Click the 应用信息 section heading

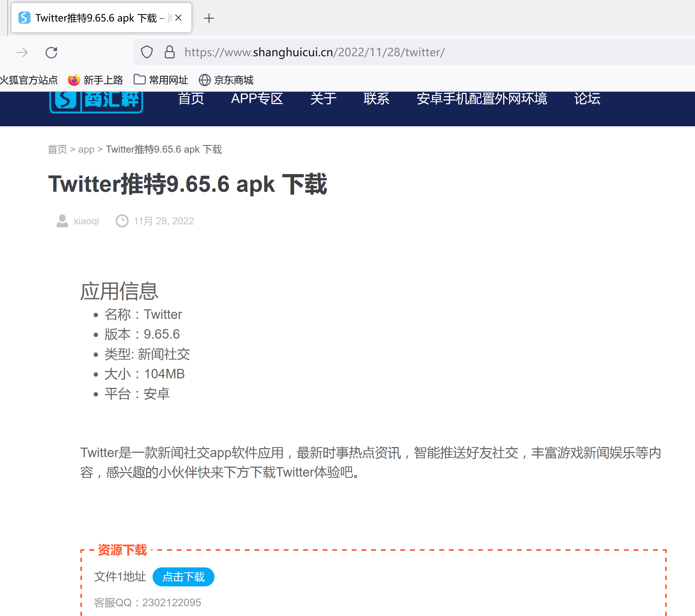click(x=119, y=291)
